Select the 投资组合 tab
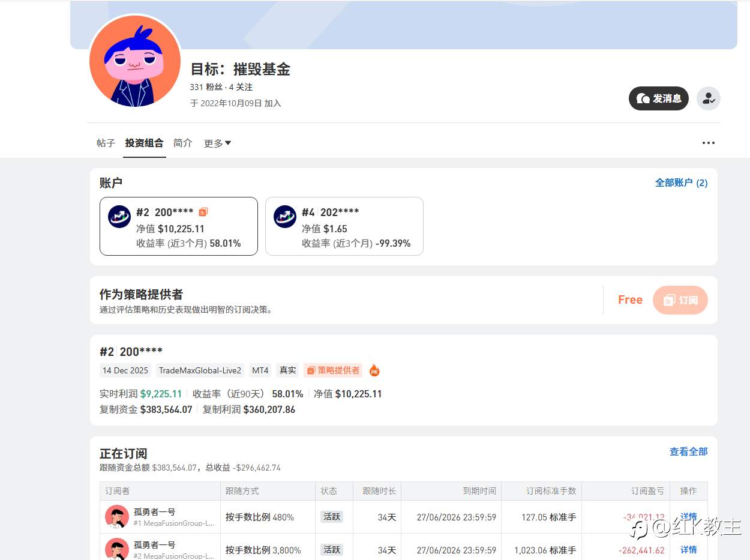 tap(144, 143)
